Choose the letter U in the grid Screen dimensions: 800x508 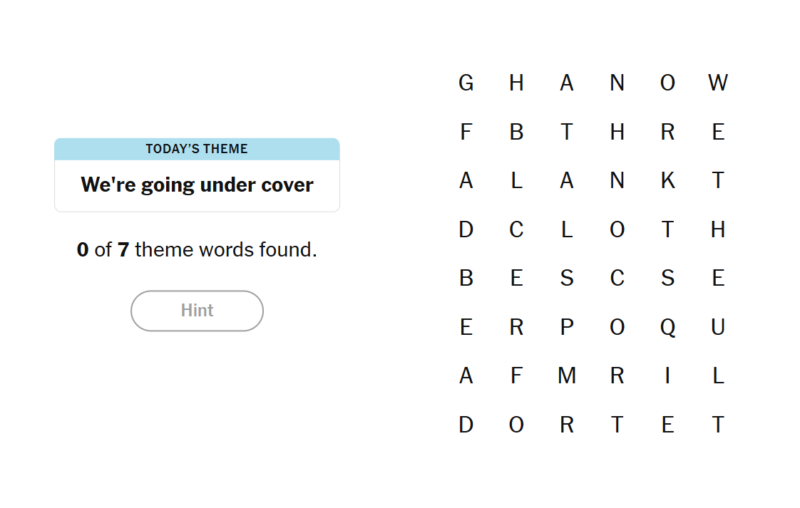click(x=718, y=327)
